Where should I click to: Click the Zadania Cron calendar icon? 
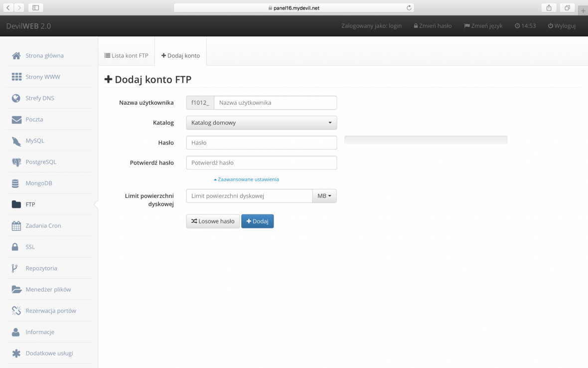pos(16,226)
